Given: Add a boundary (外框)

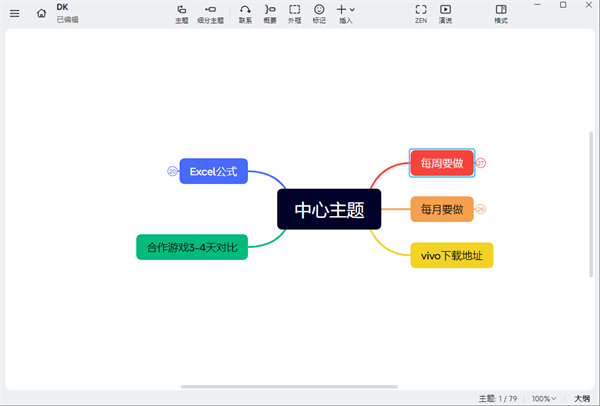Looking at the screenshot, I should pos(294,13).
